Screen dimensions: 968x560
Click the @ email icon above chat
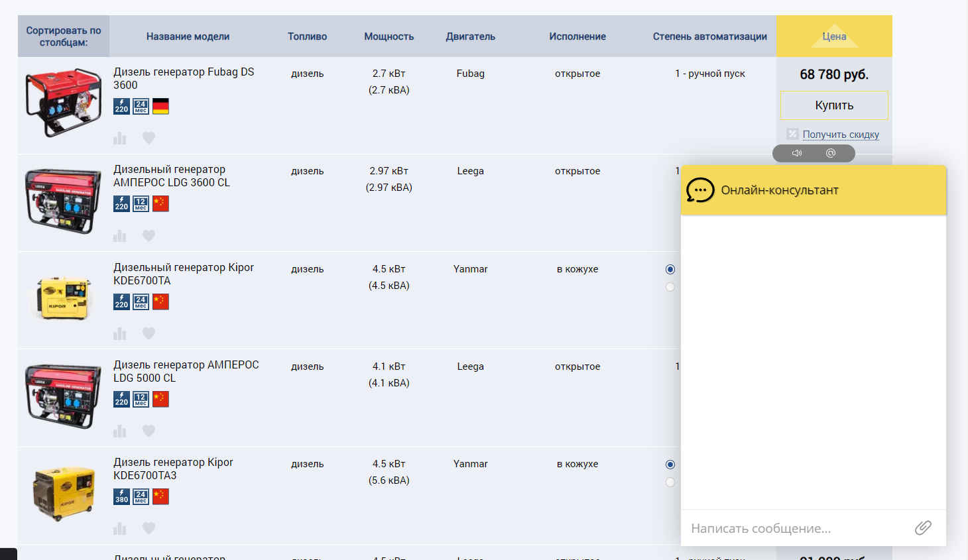coord(831,153)
